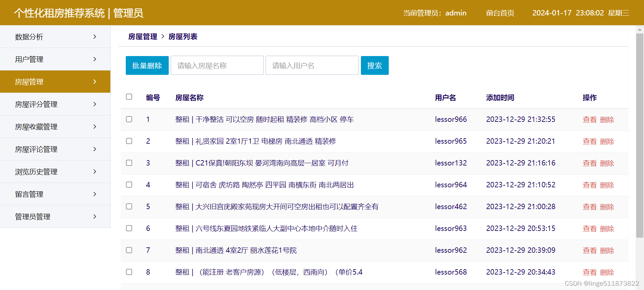Check the box for row 5 lessor462
Screen dimensions: 644x290
point(129,206)
